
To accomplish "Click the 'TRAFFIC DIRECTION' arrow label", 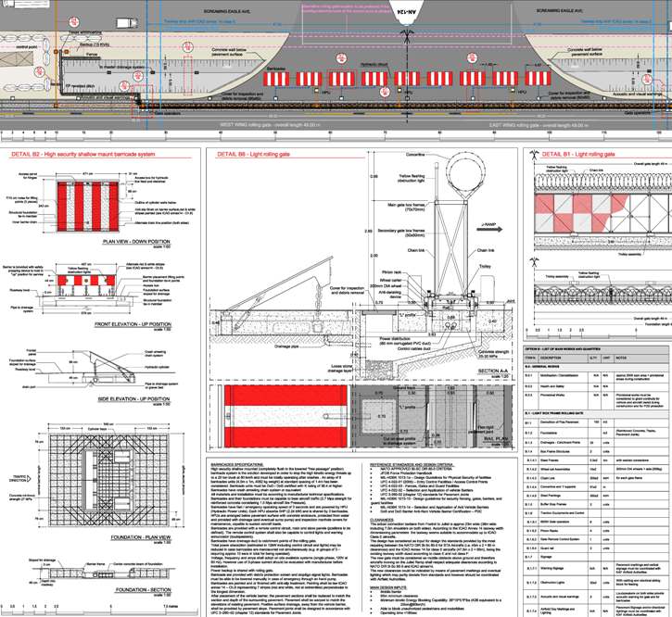I will 20,478.
